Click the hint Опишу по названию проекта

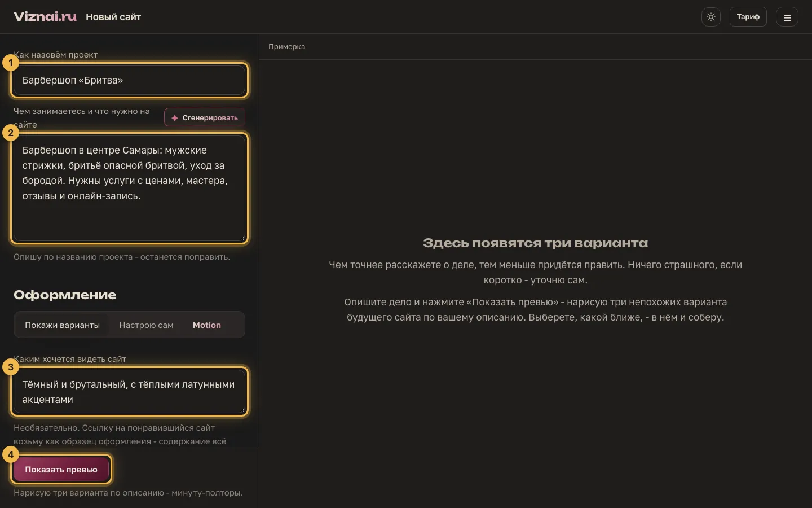click(x=122, y=257)
